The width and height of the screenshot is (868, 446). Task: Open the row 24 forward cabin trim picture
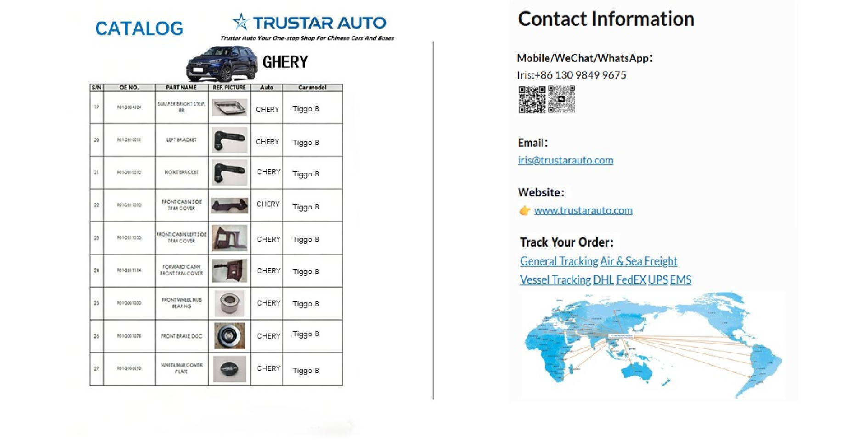pyautogui.click(x=229, y=270)
